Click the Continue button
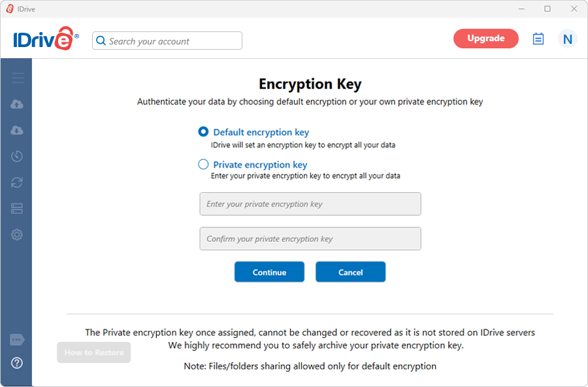Screen dimensions: 588x387 coord(269,272)
